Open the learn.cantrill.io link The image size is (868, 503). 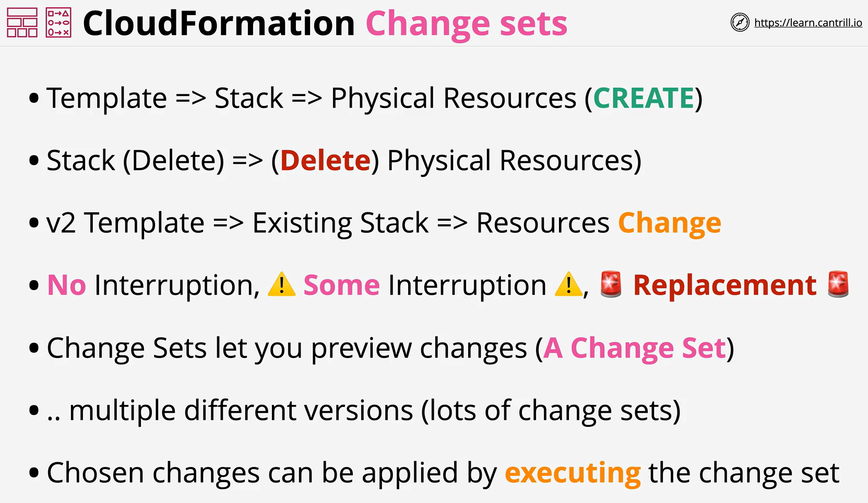(808, 22)
